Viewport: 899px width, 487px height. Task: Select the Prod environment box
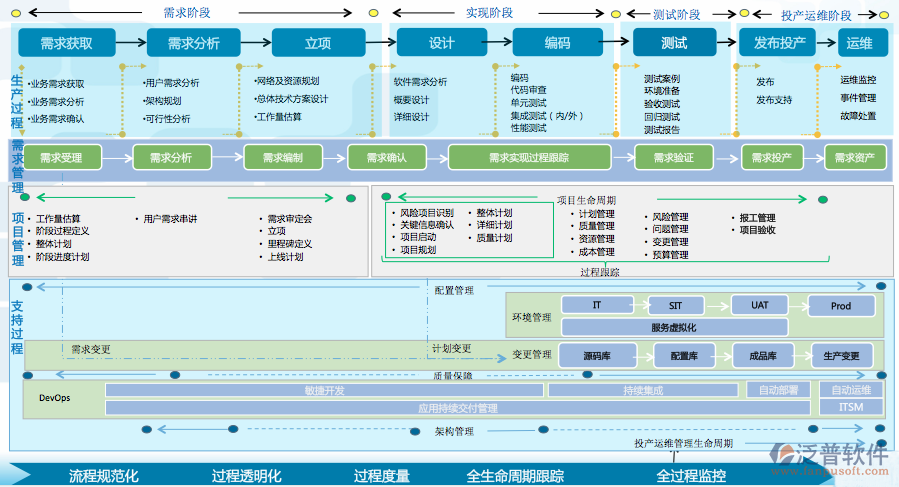coord(839,305)
